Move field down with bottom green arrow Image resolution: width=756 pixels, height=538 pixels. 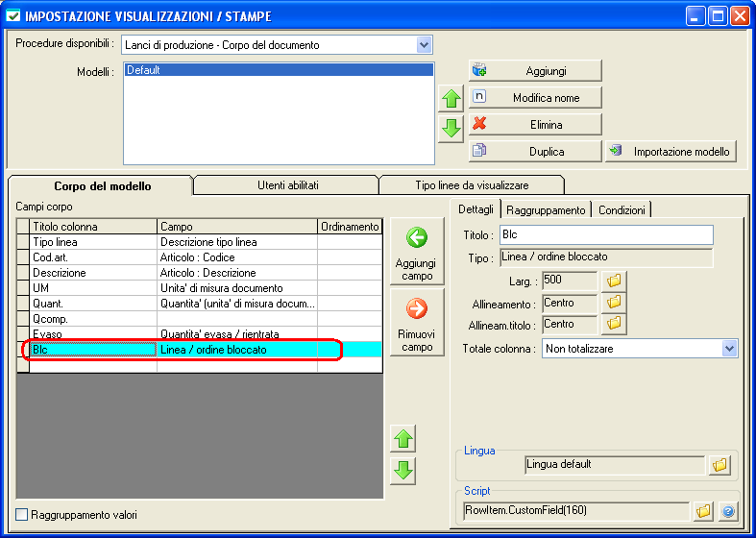click(403, 471)
